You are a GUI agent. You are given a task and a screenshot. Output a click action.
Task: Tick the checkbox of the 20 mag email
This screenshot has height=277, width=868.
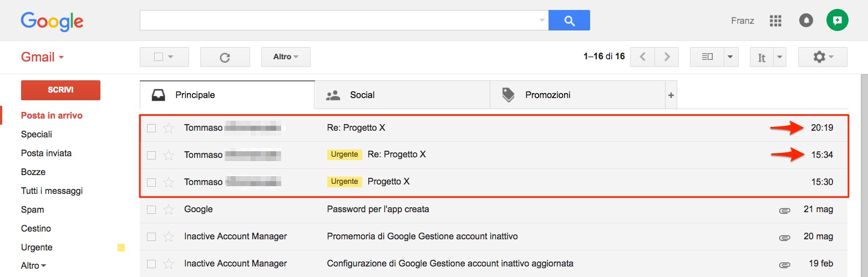[151, 237]
